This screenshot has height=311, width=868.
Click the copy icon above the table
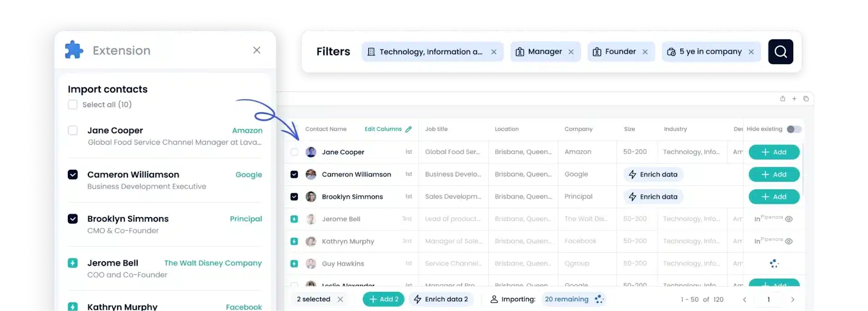(x=806, y=99)
